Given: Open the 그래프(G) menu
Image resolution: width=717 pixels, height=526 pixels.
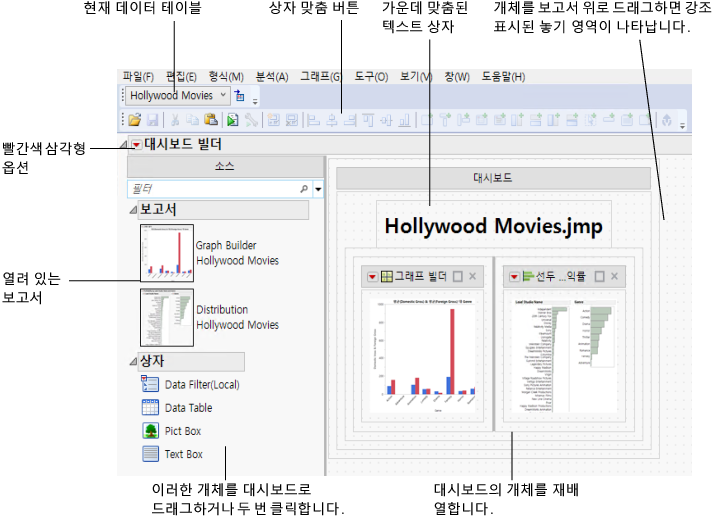Looking at the screenshot, I should coord(321,76).
